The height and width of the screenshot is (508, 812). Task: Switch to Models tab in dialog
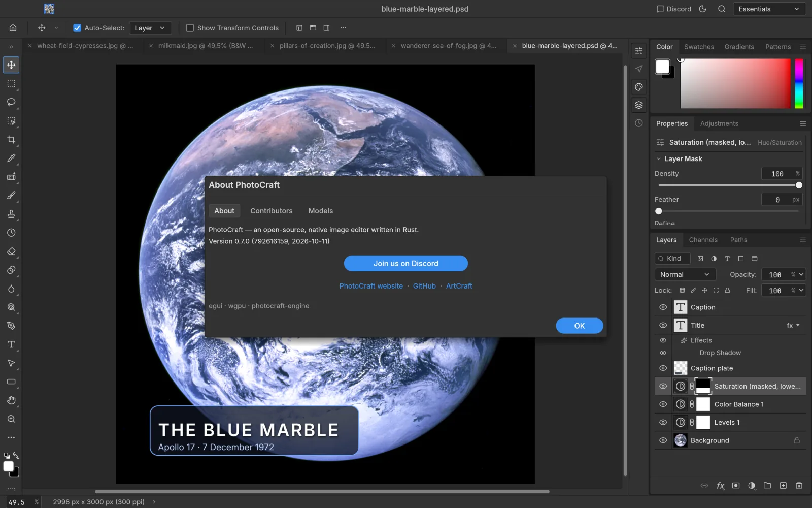click(x=321, y=211)
